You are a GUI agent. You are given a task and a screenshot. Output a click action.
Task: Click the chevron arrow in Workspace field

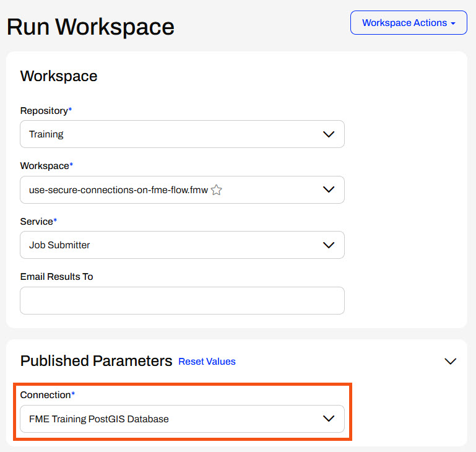point(329,190)
